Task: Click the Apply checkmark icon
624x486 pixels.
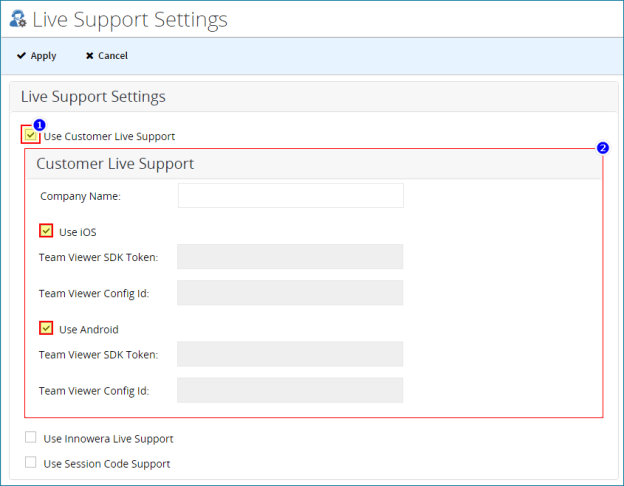Action: click(x=21, y=55)
